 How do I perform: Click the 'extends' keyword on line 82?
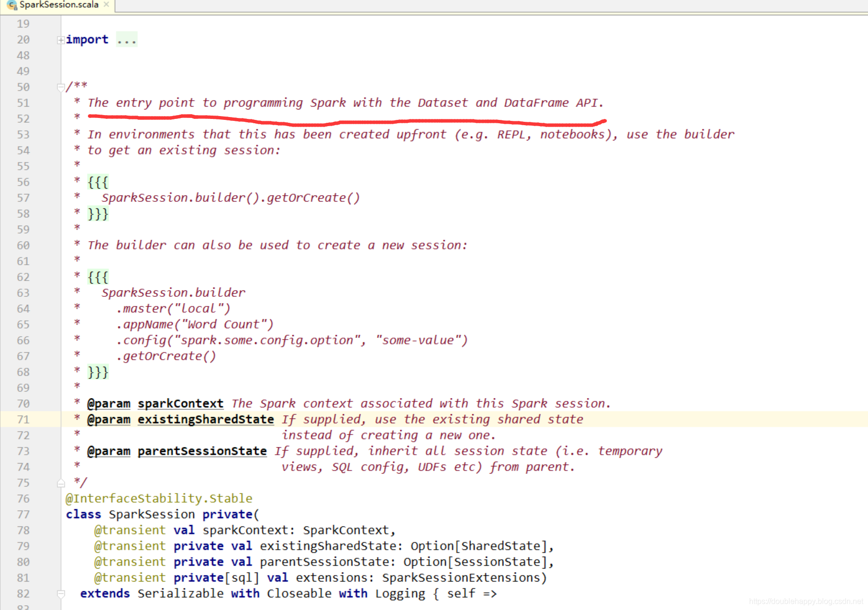105,594
